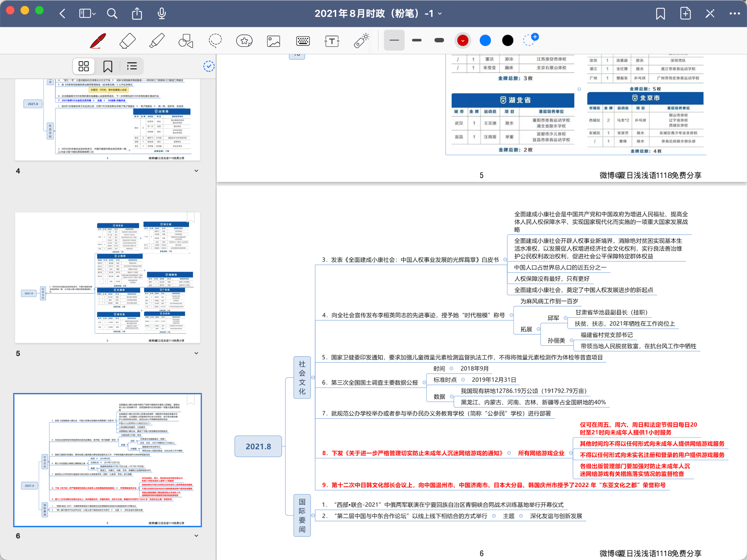Select the Shapes tool
The width and height of the screenshot is (747, 560).
click(x=186, y=40)
